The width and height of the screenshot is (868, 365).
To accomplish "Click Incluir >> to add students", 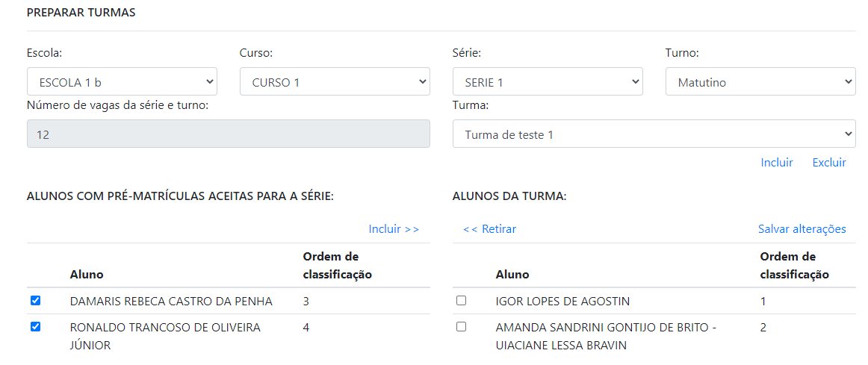I will (x=394, y=229).
